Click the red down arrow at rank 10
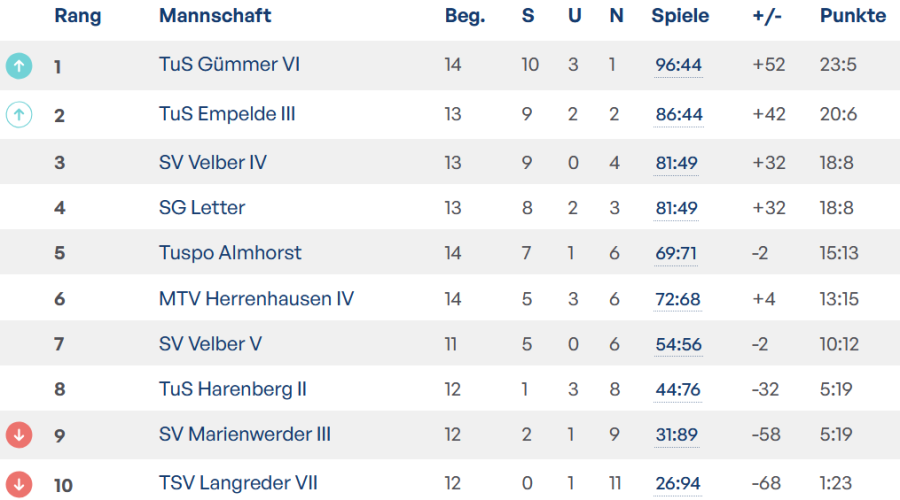Screen dimensions: 900x500 19,484
